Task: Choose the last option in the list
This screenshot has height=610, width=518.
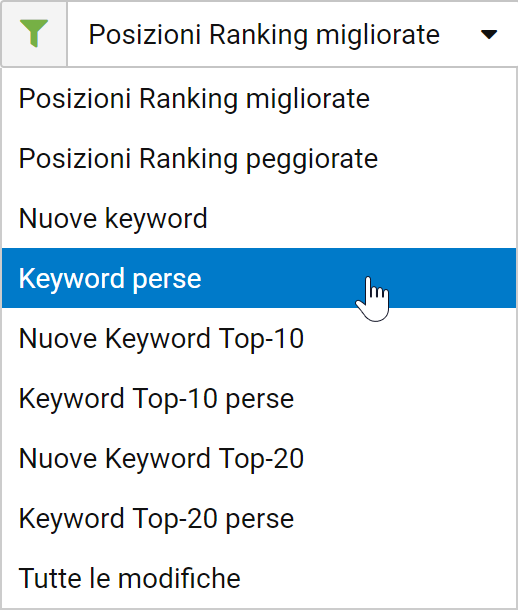Action: click(259, 578)
